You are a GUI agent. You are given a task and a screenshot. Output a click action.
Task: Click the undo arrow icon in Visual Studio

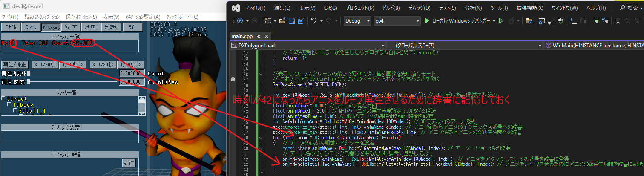click(313, 21)
